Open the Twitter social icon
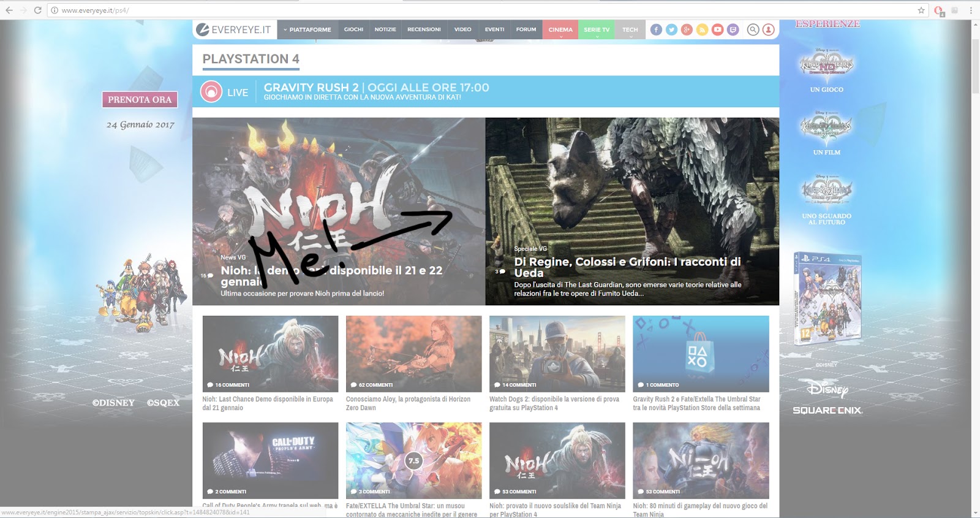The image size is (980, 518). click(x=671, y=29)
